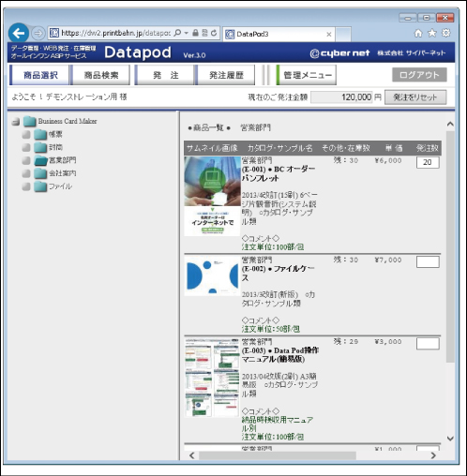Viewport: 467px width, 476px height.
Task: Click the ファイル folder icon
Action: (x=40, y=186)
